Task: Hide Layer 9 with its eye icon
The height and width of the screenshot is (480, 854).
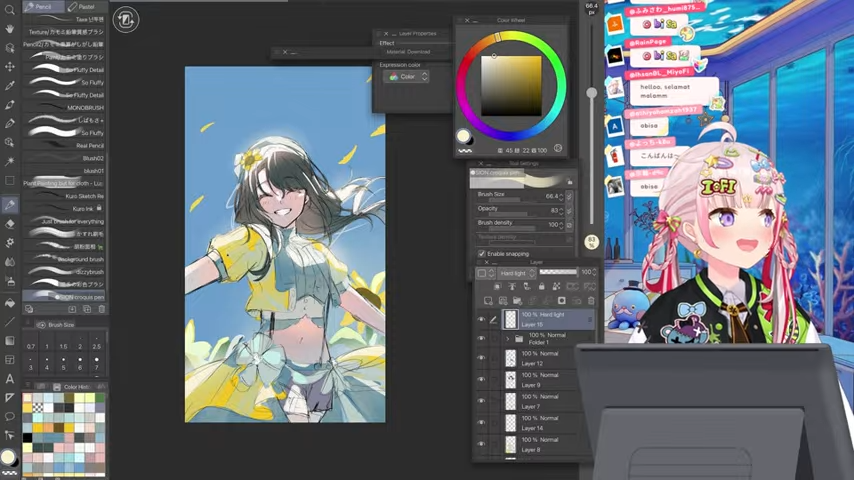Action: coord(481,379)
